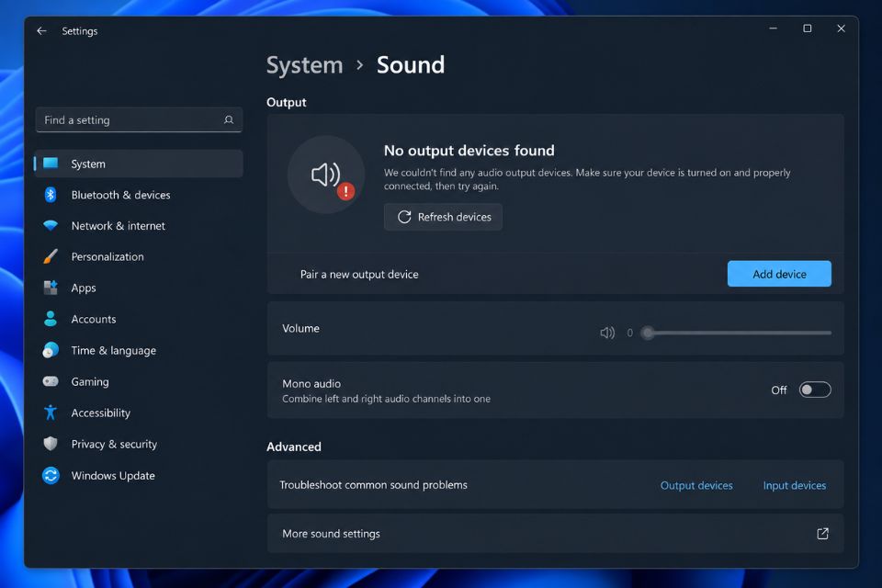Click the Windows Update sync icon

coord(51,476)
